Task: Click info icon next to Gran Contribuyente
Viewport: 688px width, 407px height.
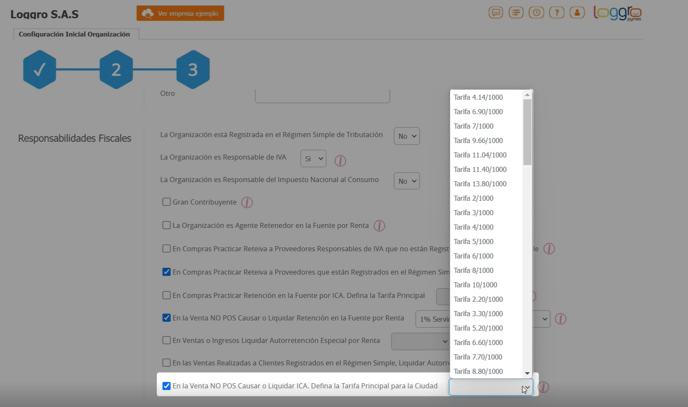Action: click(247, 202)
